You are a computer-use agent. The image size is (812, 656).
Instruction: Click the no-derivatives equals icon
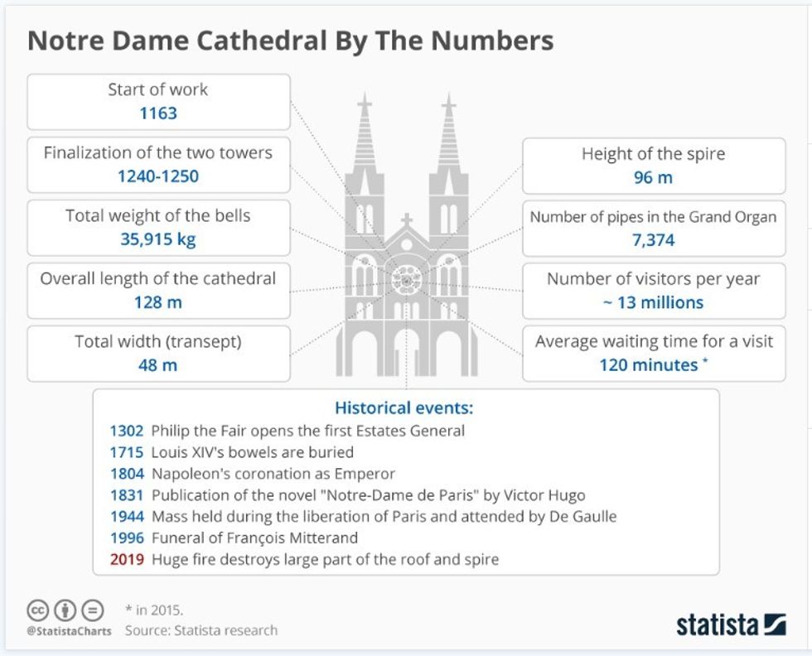pos(93,610)
